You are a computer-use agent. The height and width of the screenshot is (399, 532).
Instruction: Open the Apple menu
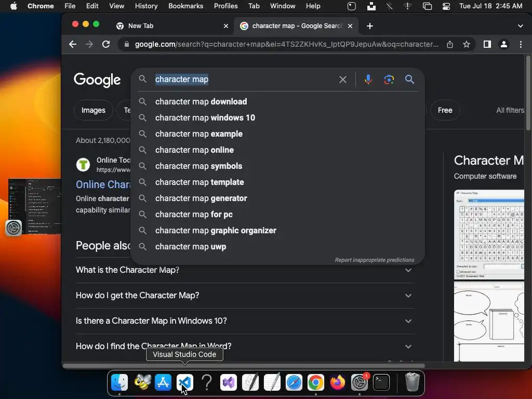point(14,6)
